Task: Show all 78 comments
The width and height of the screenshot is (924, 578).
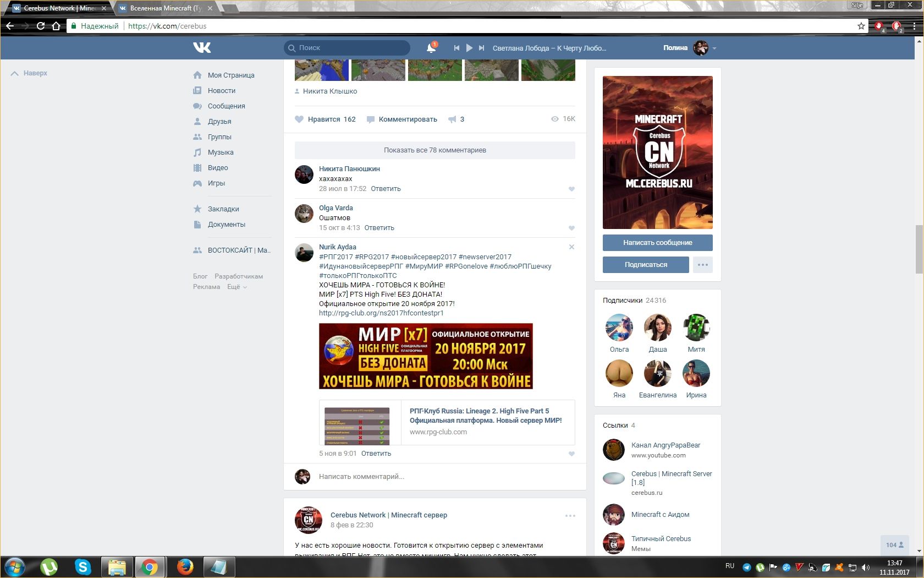Action: tap(435, 150)
